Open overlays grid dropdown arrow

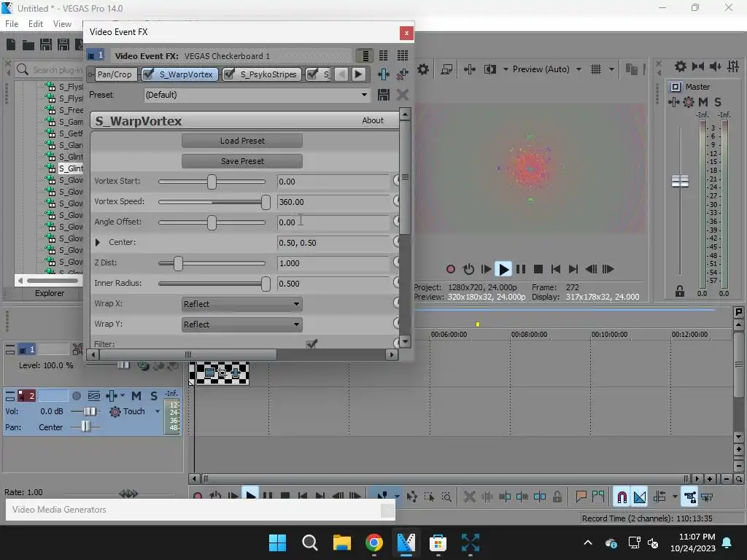click(611, 69)
